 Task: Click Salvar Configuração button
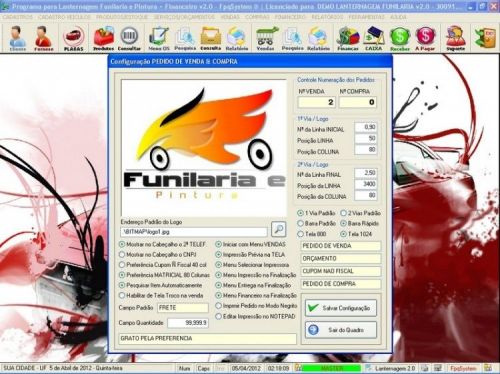(x=341, y=308)
